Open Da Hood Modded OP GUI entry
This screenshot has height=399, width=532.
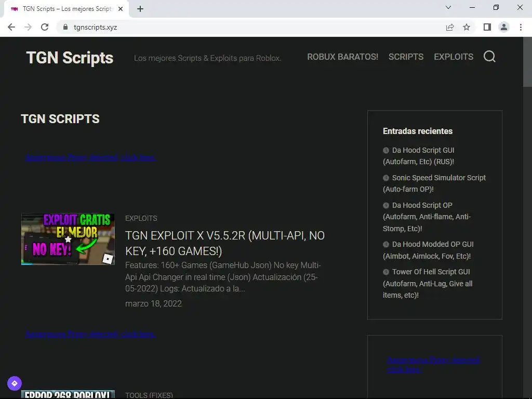click(x=428, y=250)
